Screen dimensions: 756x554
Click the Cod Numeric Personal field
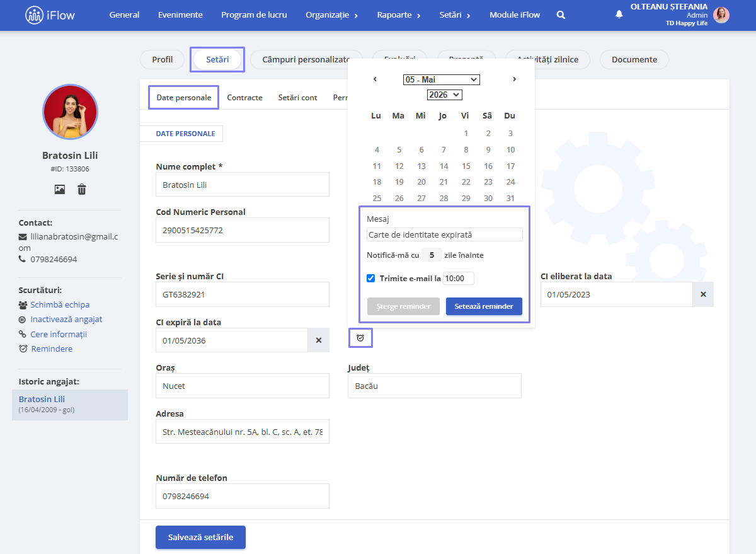click(243, 230)
